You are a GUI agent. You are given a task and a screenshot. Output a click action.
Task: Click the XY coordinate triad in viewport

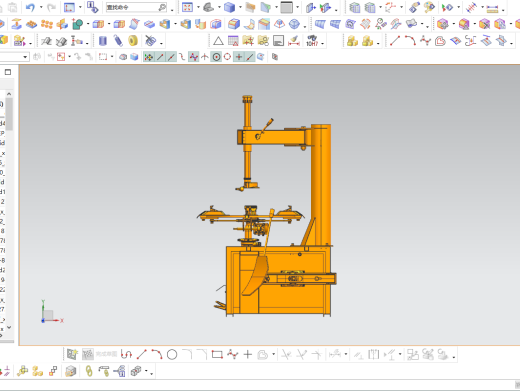coord(52,312)
